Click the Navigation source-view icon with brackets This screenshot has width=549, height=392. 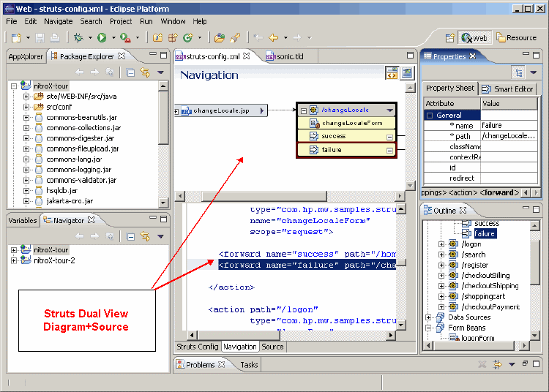[x=392, y=72]
